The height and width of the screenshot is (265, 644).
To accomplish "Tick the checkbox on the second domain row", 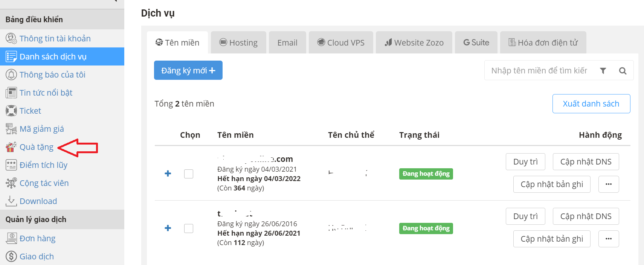I will coord(188,228).
